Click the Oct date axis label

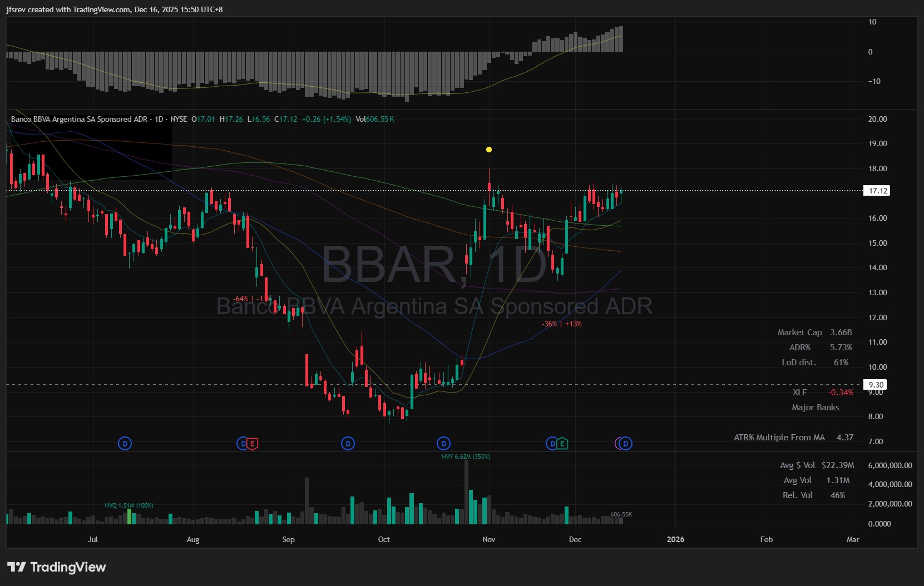pos(384,539)
